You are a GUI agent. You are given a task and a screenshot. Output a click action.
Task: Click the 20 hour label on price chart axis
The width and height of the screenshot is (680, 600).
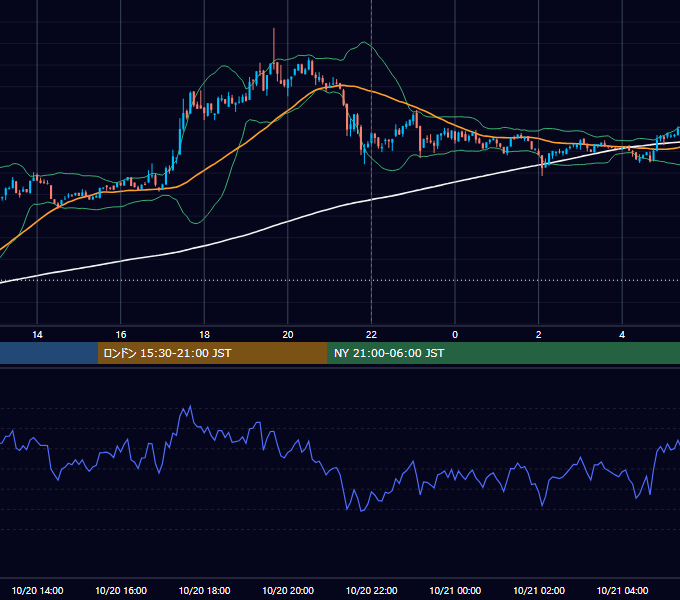coord(288,335)
